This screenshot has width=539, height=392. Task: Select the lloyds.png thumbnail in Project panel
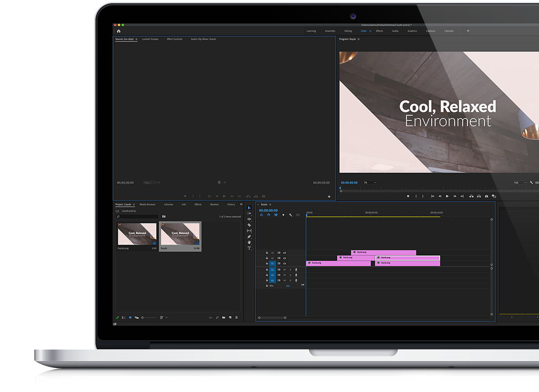click(137, 234)
